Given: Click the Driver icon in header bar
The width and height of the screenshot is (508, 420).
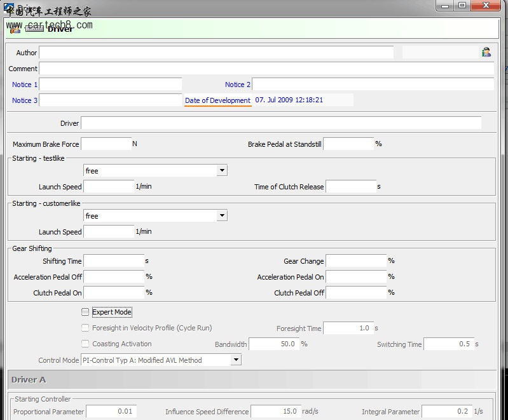Looking at the screenshot, I should coord(15,29).
